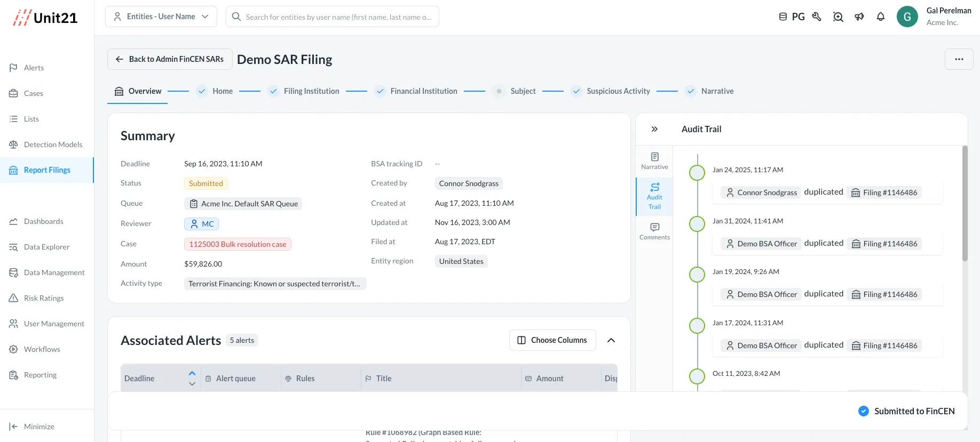Viewport: 980px width, 442px height.
Task: Click the megaphone announcements icon
Action: pyautogui.click(x=859, y=17)
